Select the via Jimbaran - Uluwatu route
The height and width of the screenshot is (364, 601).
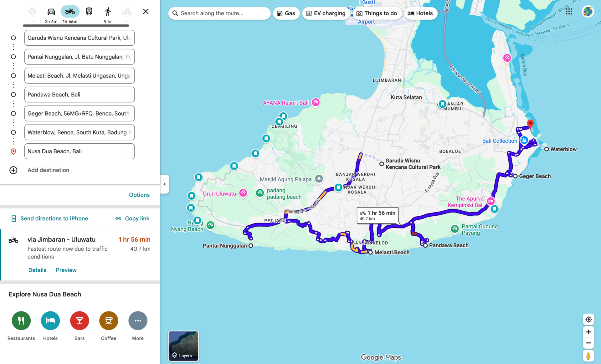tap(80, 255)
